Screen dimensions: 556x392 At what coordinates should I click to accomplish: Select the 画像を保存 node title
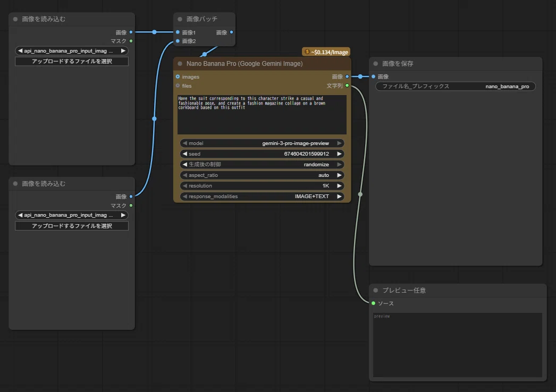pos(398,64)
